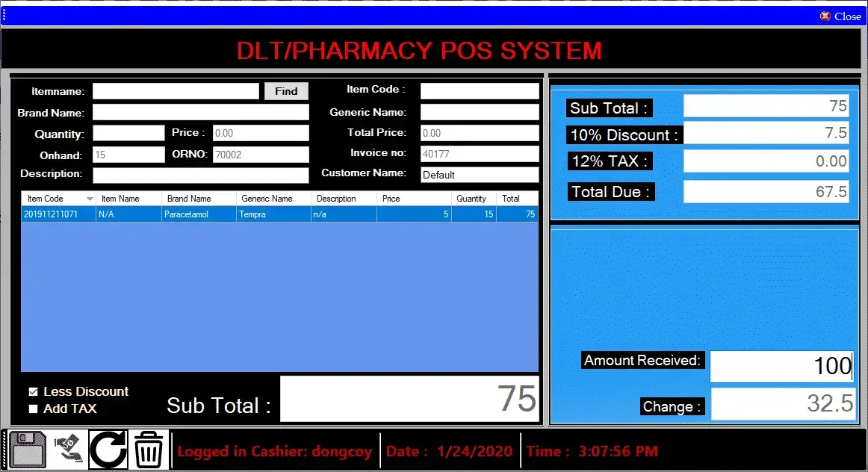Click the Customer Name field showing Default
Image resolution: width=868 pixels, height=472 pixels.
click(479, 175)
